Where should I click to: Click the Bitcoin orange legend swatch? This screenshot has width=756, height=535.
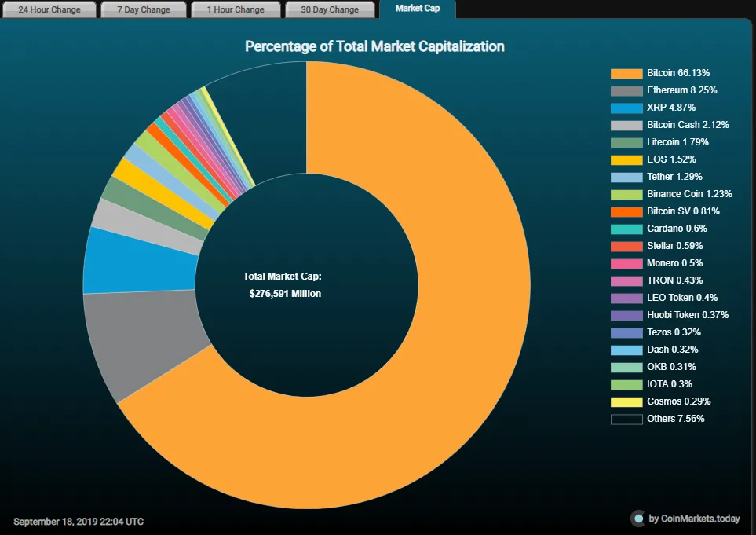tap(626, 73)
